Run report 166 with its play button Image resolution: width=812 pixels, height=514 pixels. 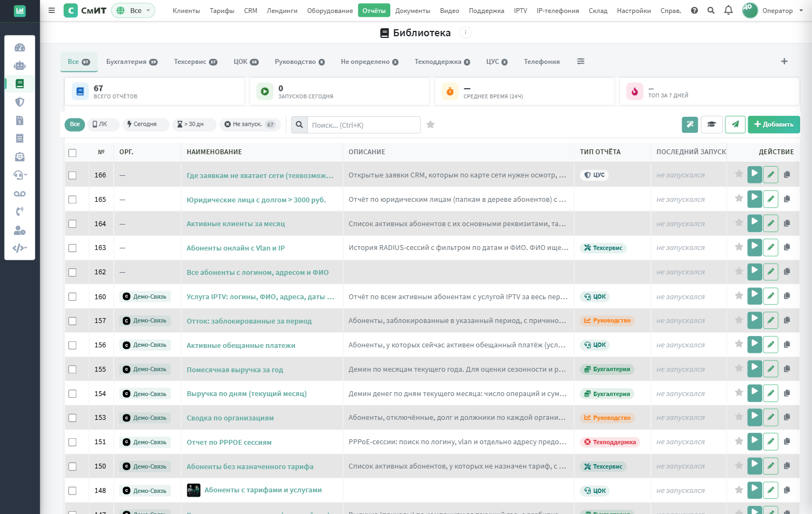[x=755, y=174]
